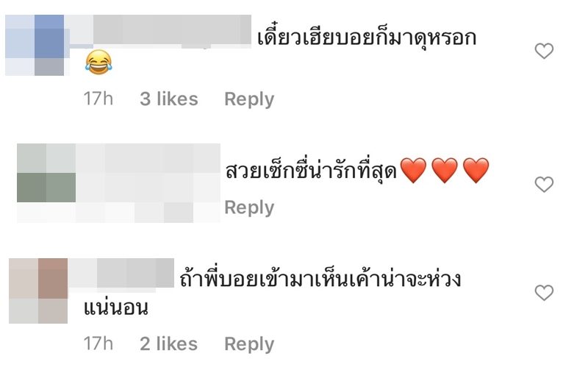The height and width of the screenshot is (370, 588).
Task: Open the brown blurred profile avatar
Action: click(x=38, y=291)
